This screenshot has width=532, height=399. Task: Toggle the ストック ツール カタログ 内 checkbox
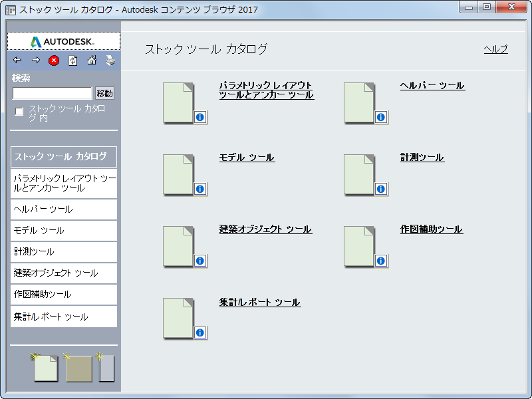(19, 111)
